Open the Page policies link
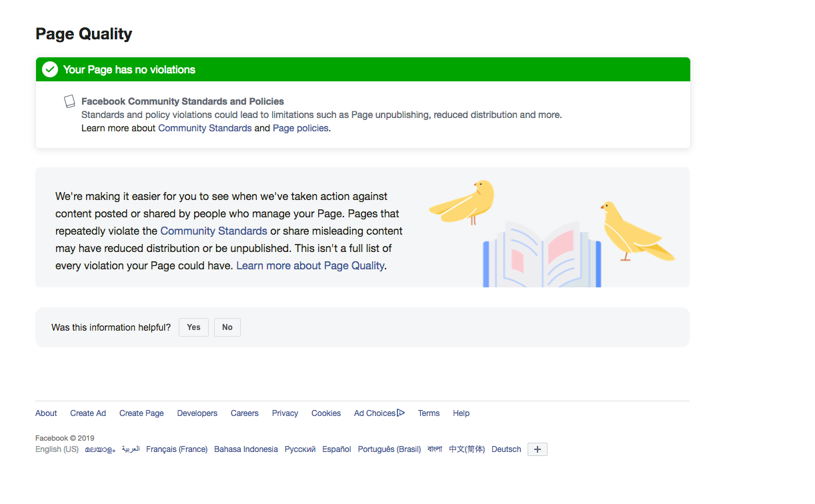The height and width of the screenshot is (504, 815). (300, 128)
